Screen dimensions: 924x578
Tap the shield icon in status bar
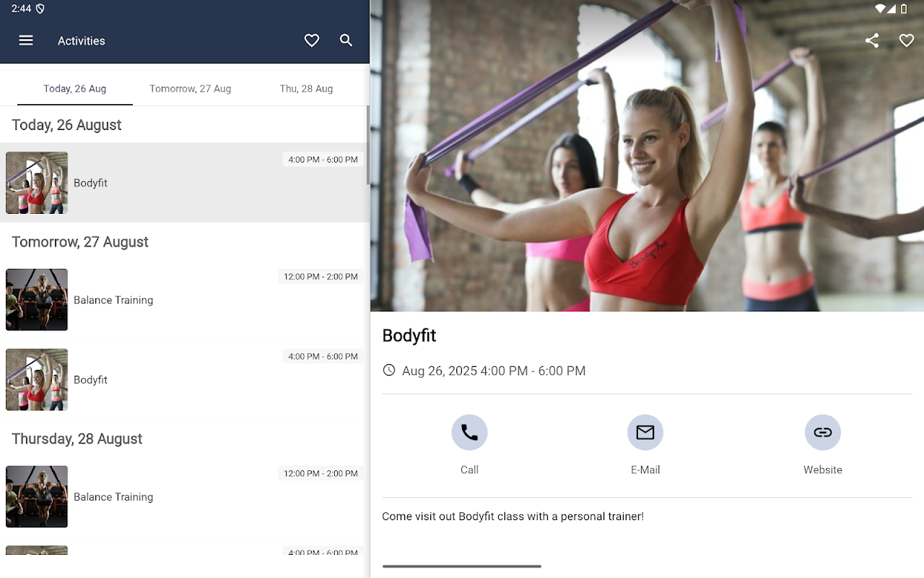[40, 9]
